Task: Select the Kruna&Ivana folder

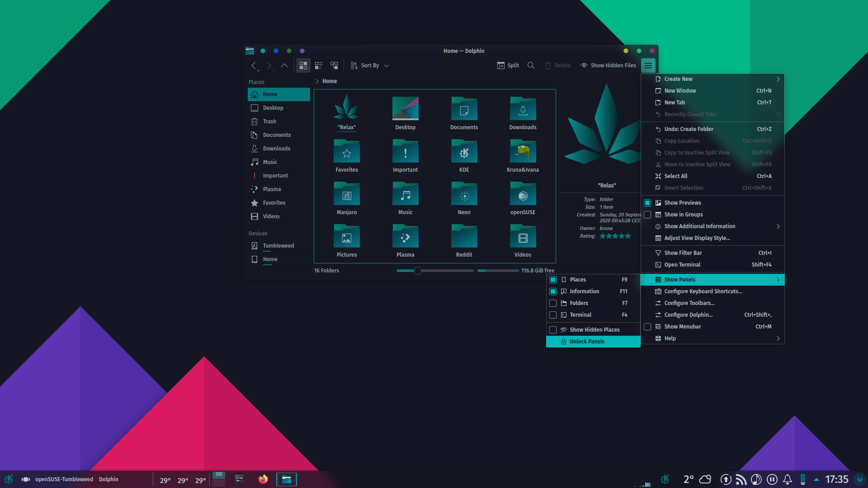Action: [x=523, y=151]
